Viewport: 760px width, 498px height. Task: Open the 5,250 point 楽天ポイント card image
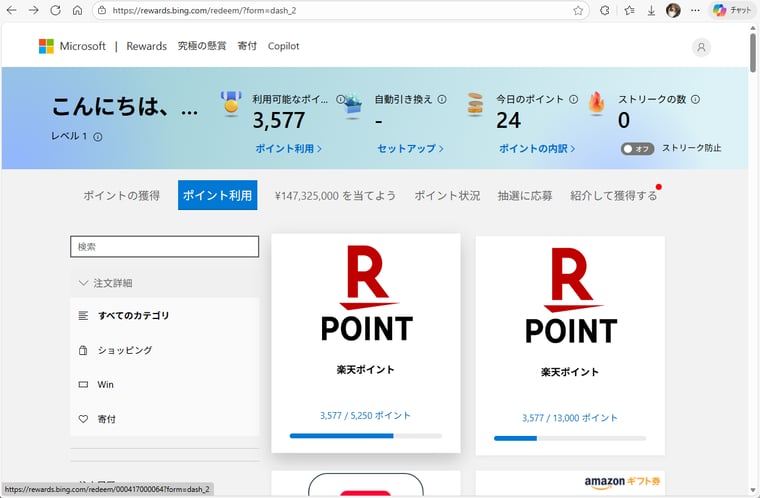[366, 293]
